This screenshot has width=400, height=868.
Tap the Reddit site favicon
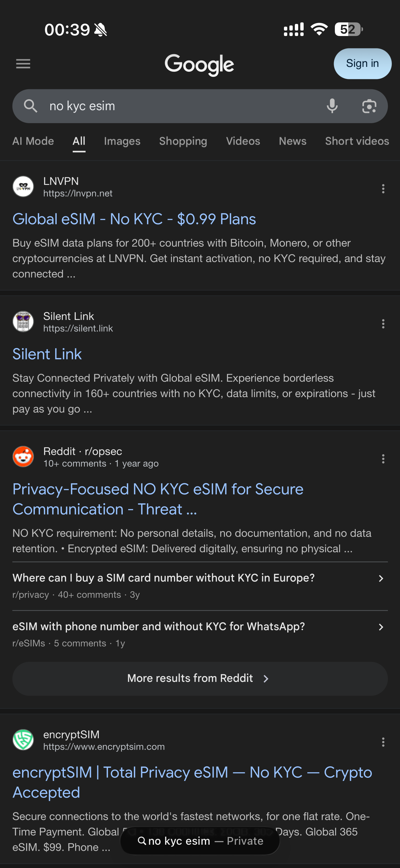point(23,457)
